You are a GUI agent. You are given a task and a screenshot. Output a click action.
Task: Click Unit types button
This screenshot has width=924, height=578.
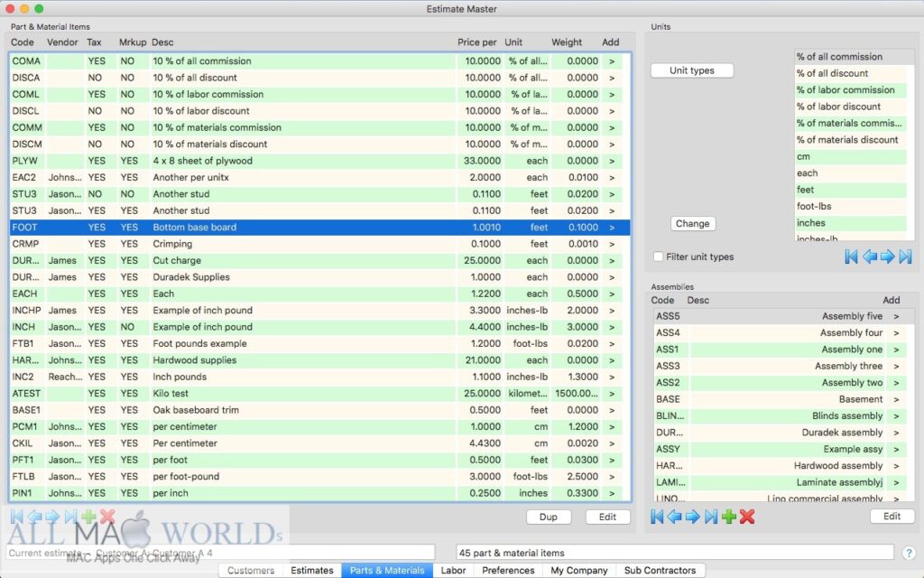692,70
